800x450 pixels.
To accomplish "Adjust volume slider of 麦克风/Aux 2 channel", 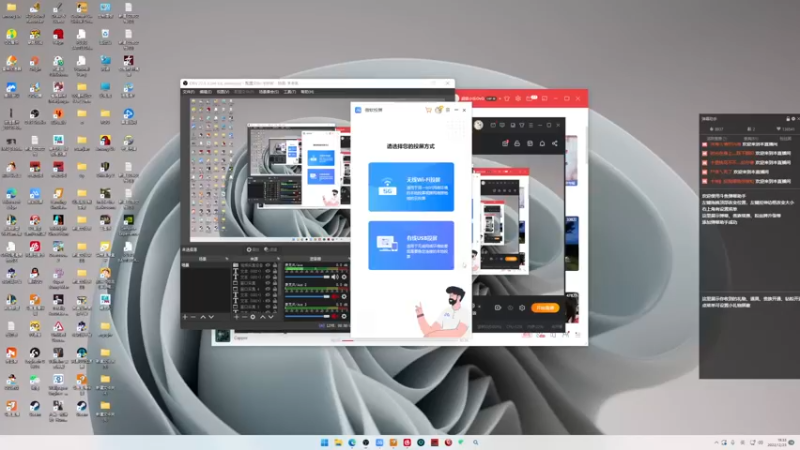I will 307,296.
